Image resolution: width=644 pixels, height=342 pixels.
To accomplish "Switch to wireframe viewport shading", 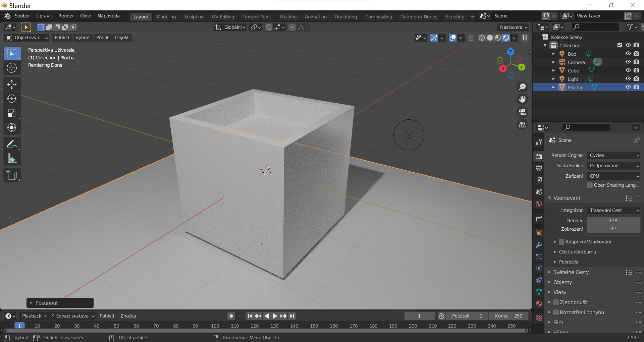I will click(482, 38).
